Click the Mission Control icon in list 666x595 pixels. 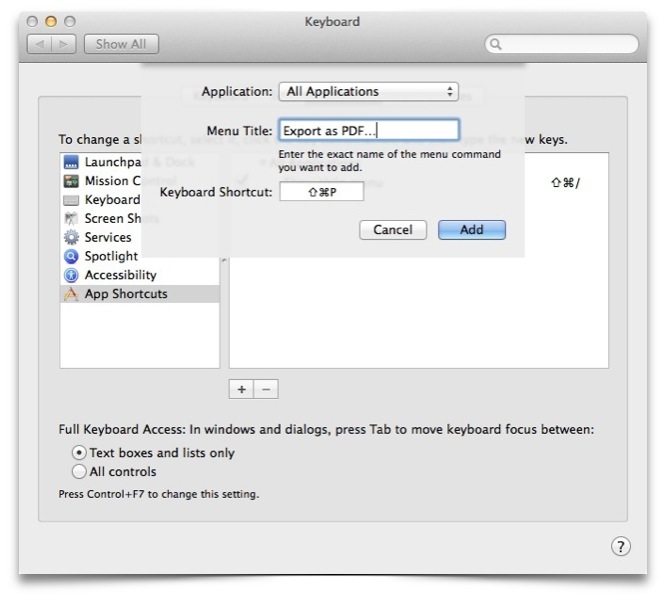click(71, 181)
